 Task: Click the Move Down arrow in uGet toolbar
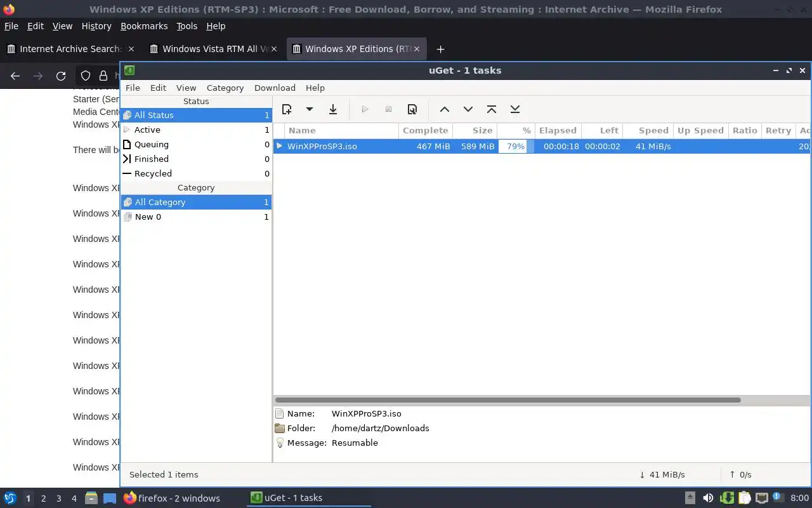pos(468,109)
